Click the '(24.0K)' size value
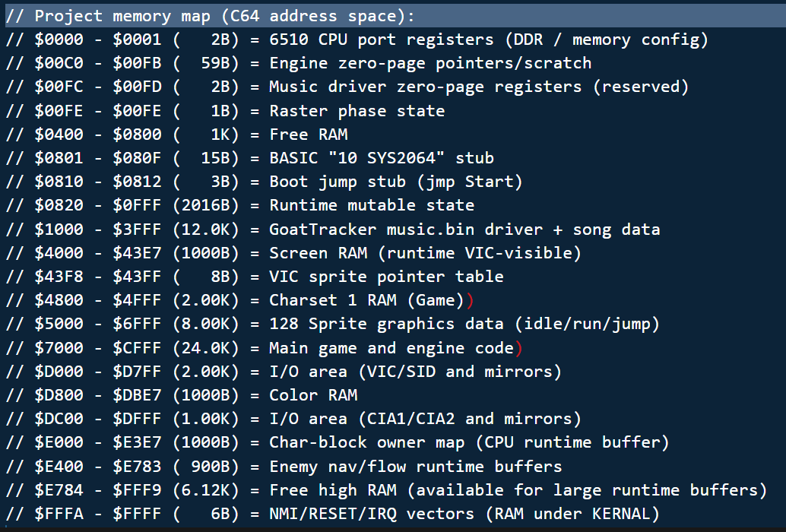This screenshot has width=786, height=532. point(205,347)
